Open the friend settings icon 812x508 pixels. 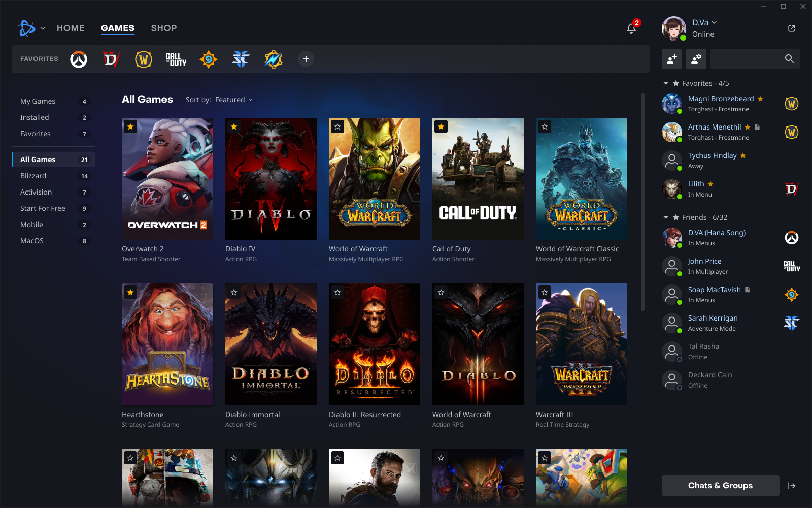(x=696, y=58)
